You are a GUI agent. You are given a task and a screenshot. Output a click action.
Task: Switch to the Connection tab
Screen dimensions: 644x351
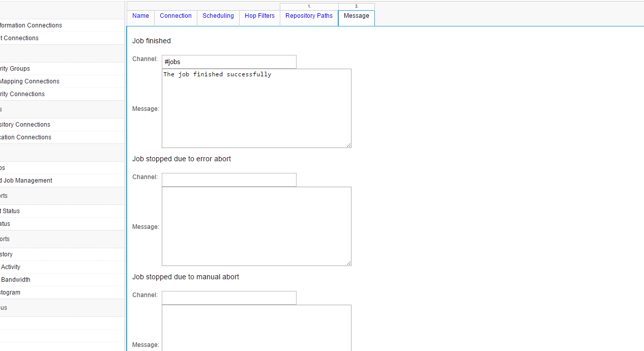click(175, 16)
